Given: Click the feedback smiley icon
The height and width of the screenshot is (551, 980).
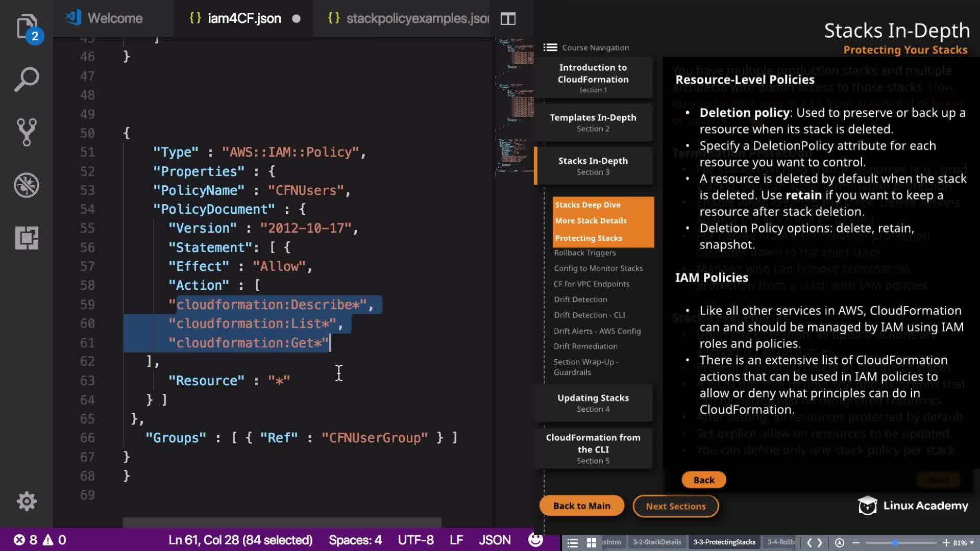Looking at the screenshot, I should coord(535,540).
